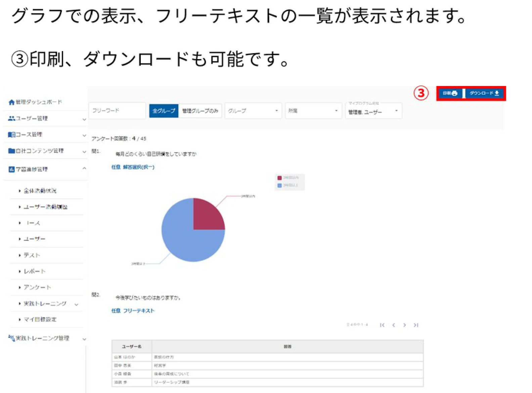Viewport: 532px width, 393px height.
Task: Click the red pie chart slice
Action: pyautogui.click(x=207, y=216)
